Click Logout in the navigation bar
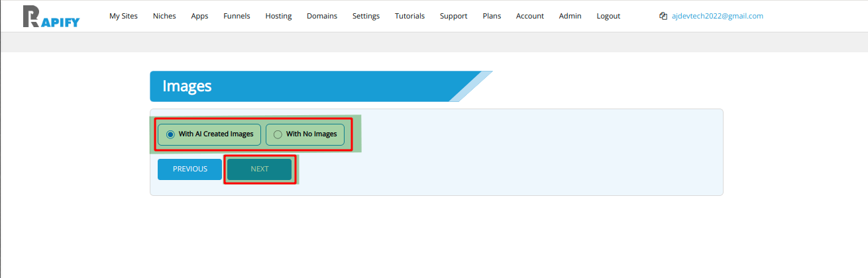 click(608, 16)
